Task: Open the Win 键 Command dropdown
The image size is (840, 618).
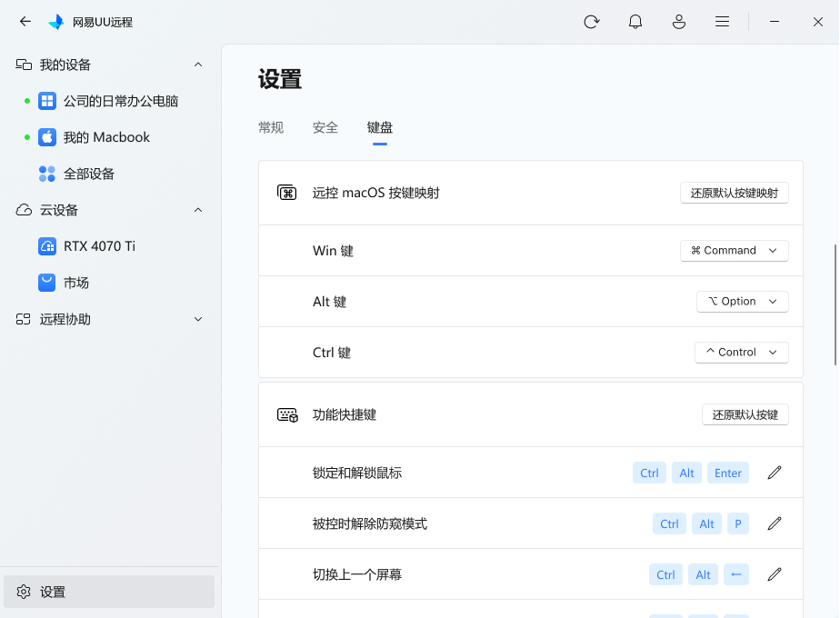Action: point(735,251)
